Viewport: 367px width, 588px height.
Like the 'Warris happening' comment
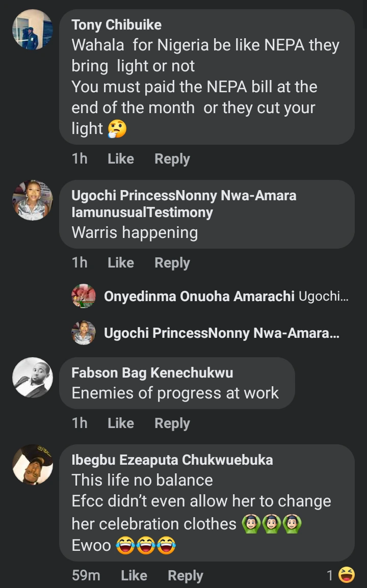coord(121,263)
